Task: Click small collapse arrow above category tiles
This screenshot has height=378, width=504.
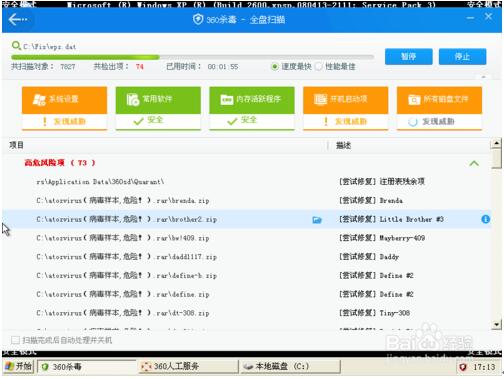Action: tap(483, 77)
